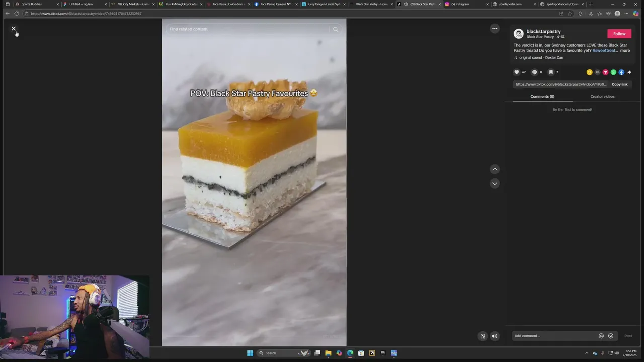This screenshot has height=362, width=644.
Task: Open the Windows Start menu
Action: (250, 353)
